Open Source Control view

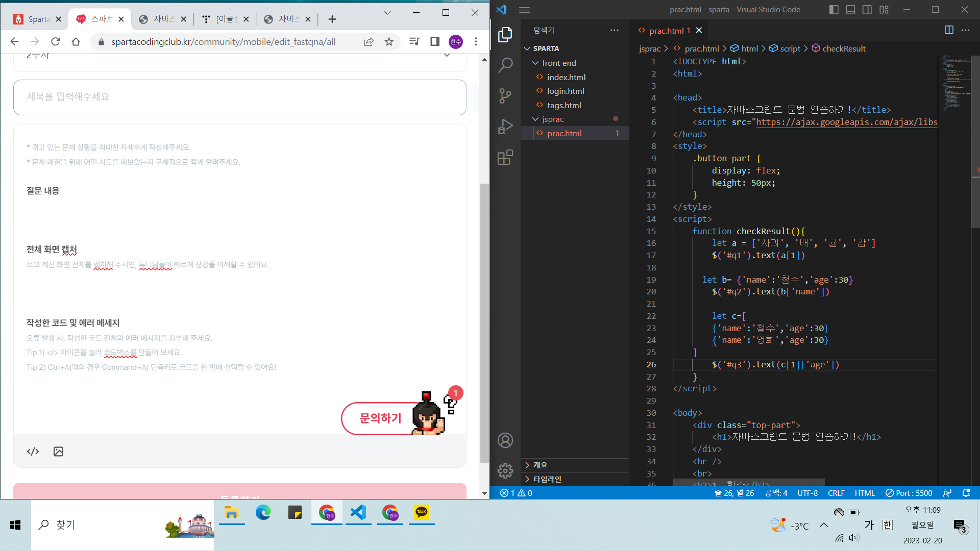tap(505, 95)
